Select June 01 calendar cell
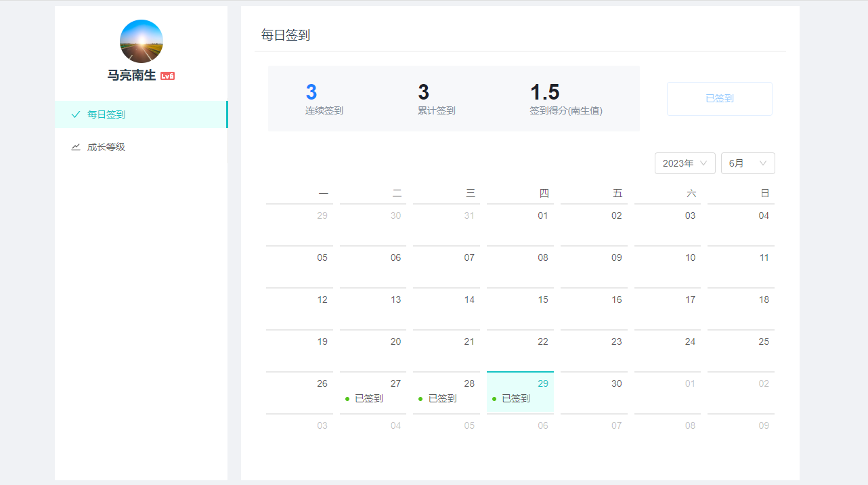This screenshot has width=868, height=485. pyautogui.click(x=520, y=224)
